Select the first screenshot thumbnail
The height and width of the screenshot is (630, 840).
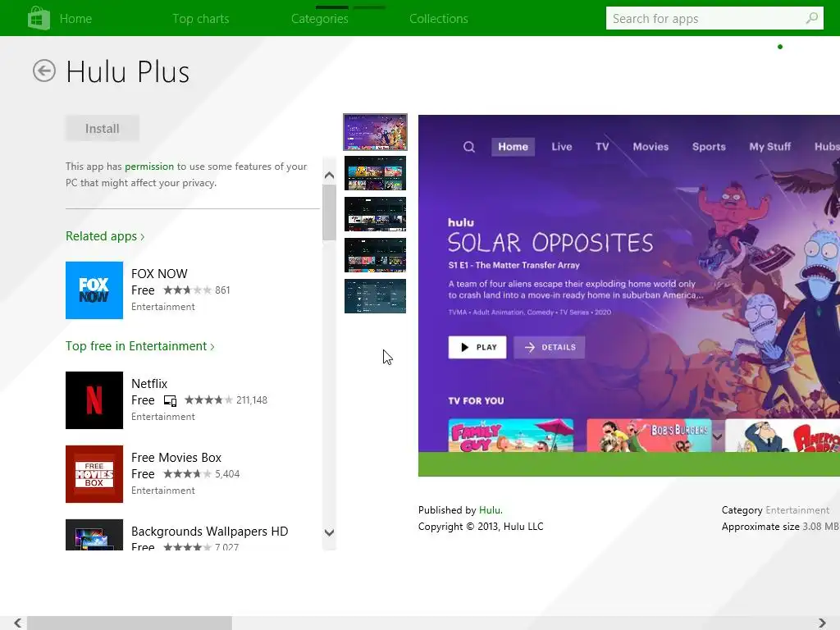375,132
